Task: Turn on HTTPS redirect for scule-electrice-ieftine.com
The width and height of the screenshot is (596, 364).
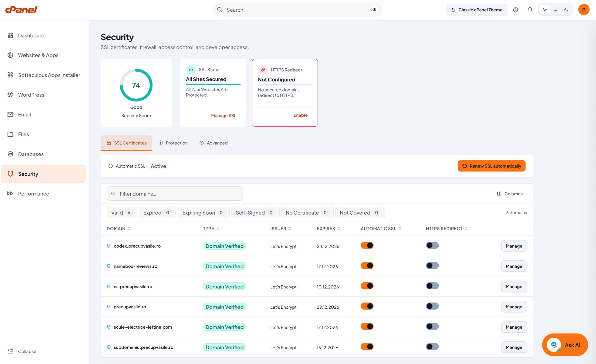Action: 432,327
